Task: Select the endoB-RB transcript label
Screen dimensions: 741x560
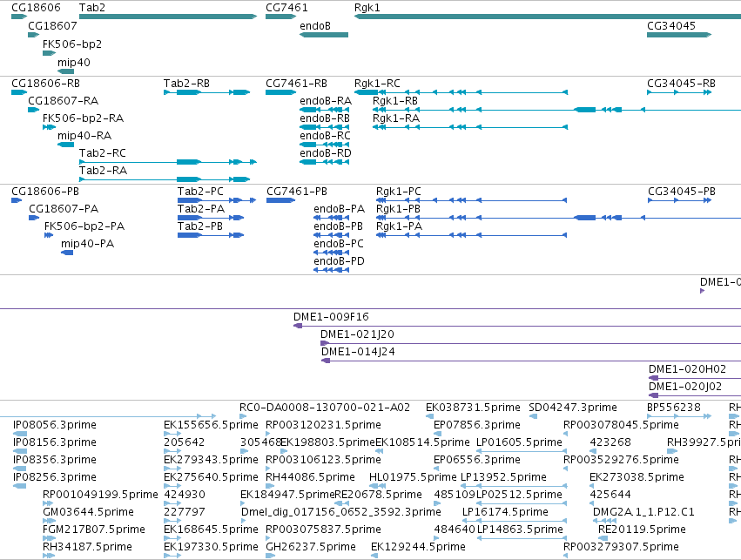Action: [325, 118]
